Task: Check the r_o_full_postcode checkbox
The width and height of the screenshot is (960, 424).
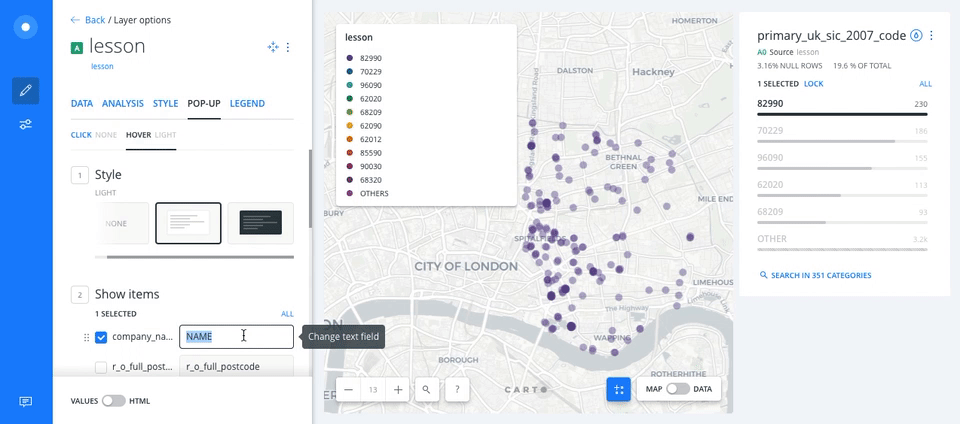Action: pos(101,367)
